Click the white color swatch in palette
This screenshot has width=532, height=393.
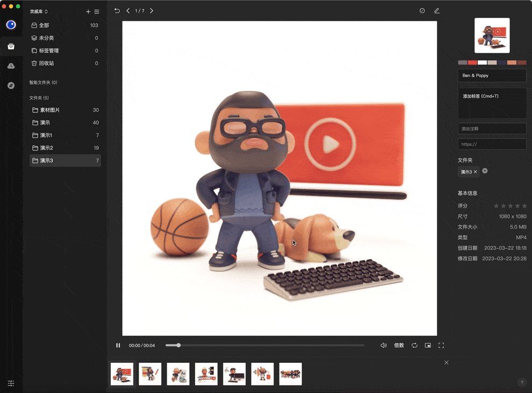(x=482, y=62)
